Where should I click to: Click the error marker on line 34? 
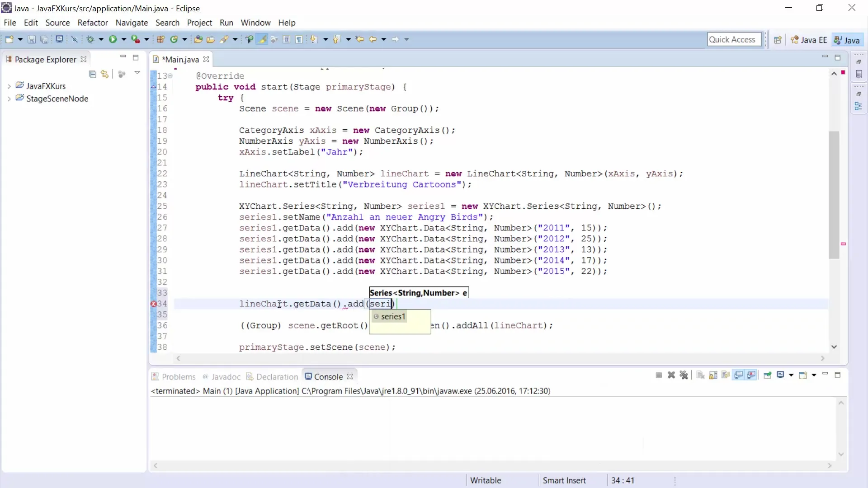point(153,304)
